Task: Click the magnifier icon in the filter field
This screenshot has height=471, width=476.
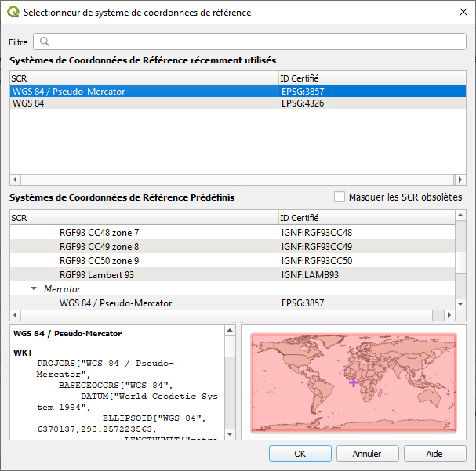Action: point(45,42)
